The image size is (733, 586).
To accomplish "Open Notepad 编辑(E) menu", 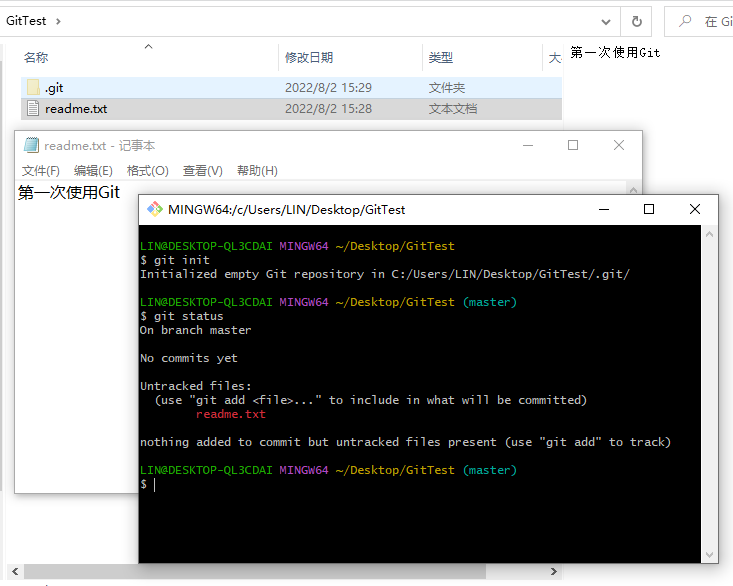I will coord(93,171).
